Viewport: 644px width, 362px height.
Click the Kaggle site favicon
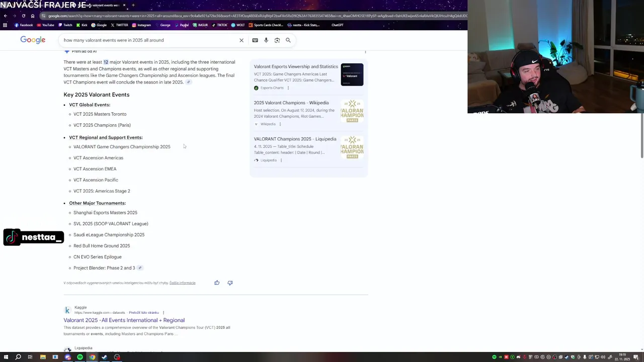pyautogui.click(x=67, y=310)
